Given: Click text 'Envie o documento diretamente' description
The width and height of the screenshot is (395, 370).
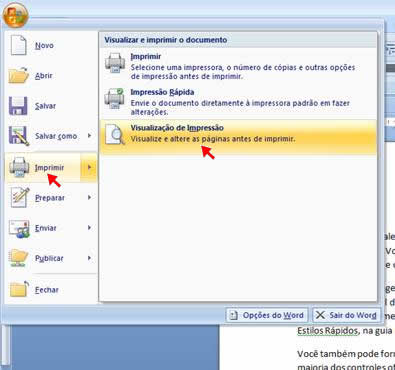Looking at the screenshot, I should (x=240, y=108).
